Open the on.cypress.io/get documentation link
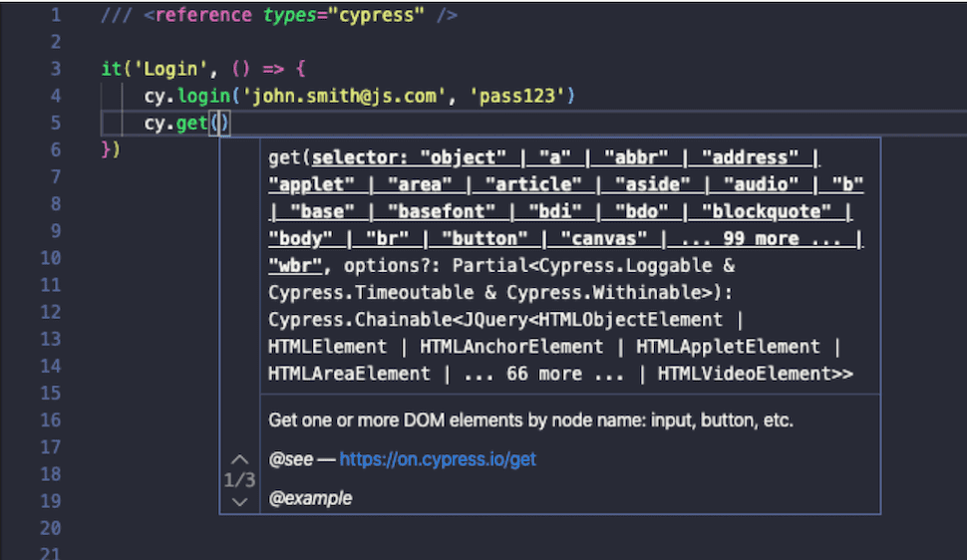Viewport: 967px width, 560px height. (438, 459)
